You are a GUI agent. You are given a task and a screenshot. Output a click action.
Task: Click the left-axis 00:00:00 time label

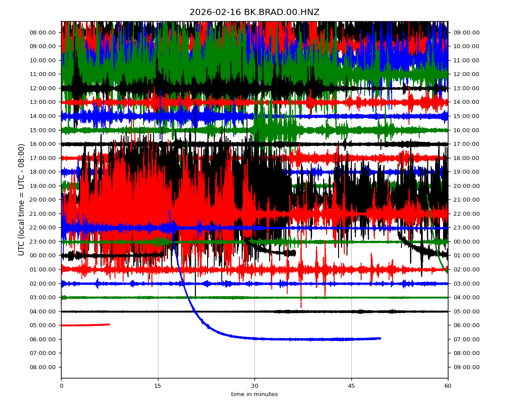(42, 255)
